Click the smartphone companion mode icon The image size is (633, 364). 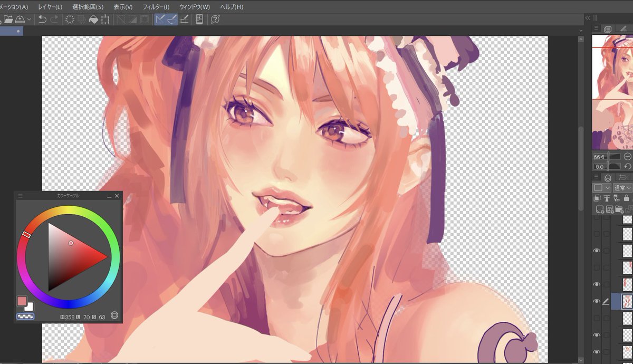tap(200, 20)
